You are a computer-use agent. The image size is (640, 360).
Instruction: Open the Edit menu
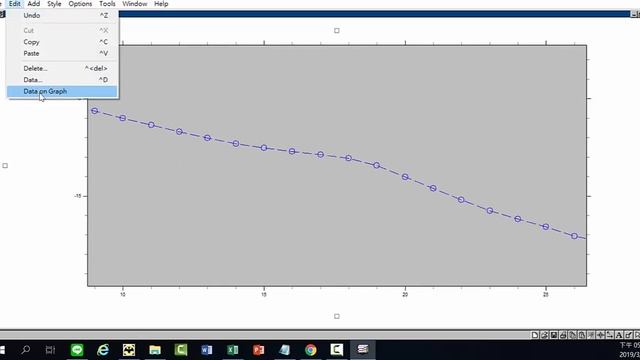coord(14,4)
